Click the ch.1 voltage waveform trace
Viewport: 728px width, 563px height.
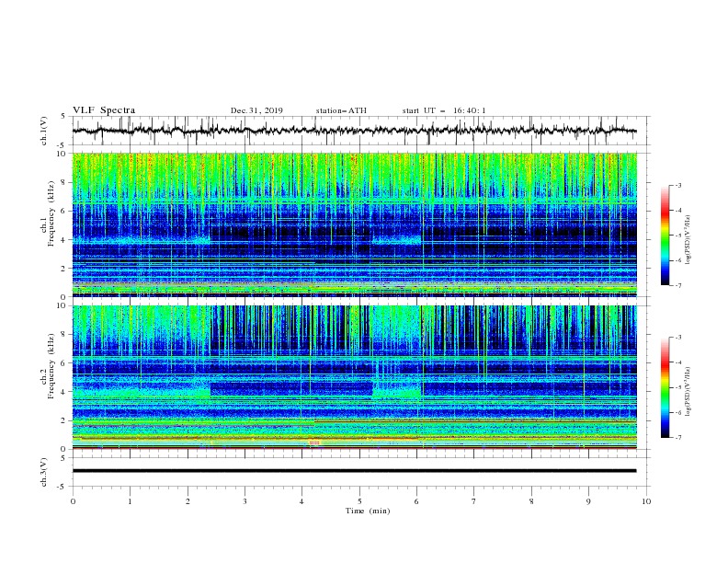(354, 131)
